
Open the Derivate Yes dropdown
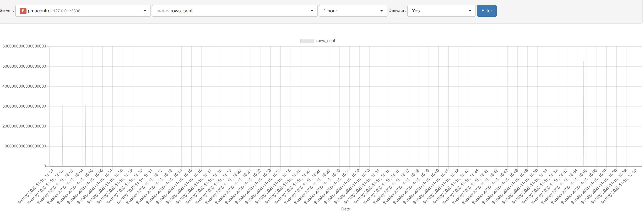(x=441, y=11)
